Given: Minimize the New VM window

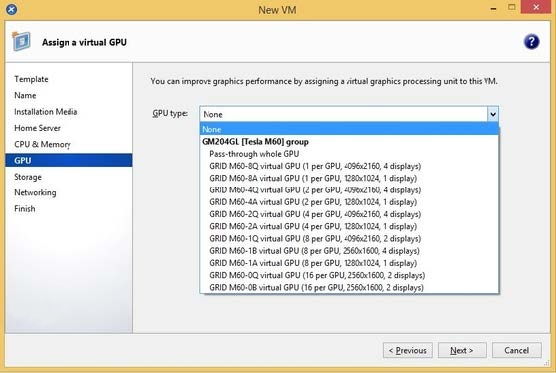Looking at the screenshot, I should 493,8.
